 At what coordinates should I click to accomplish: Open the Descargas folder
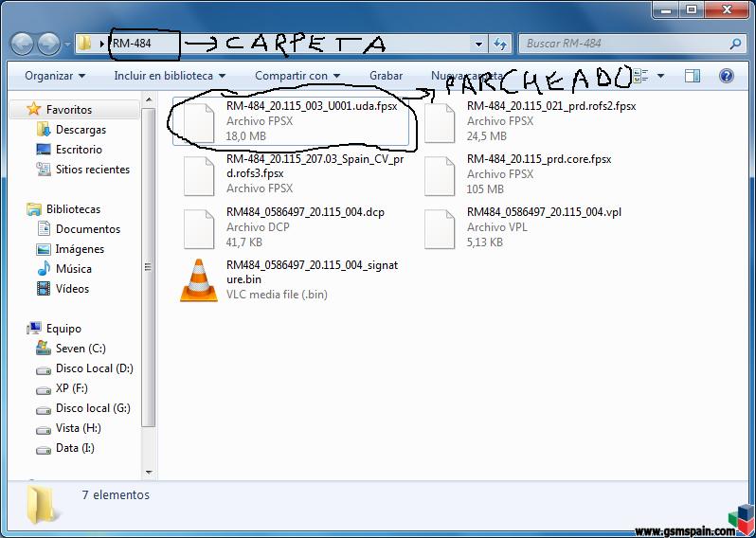tap(81, 130)
